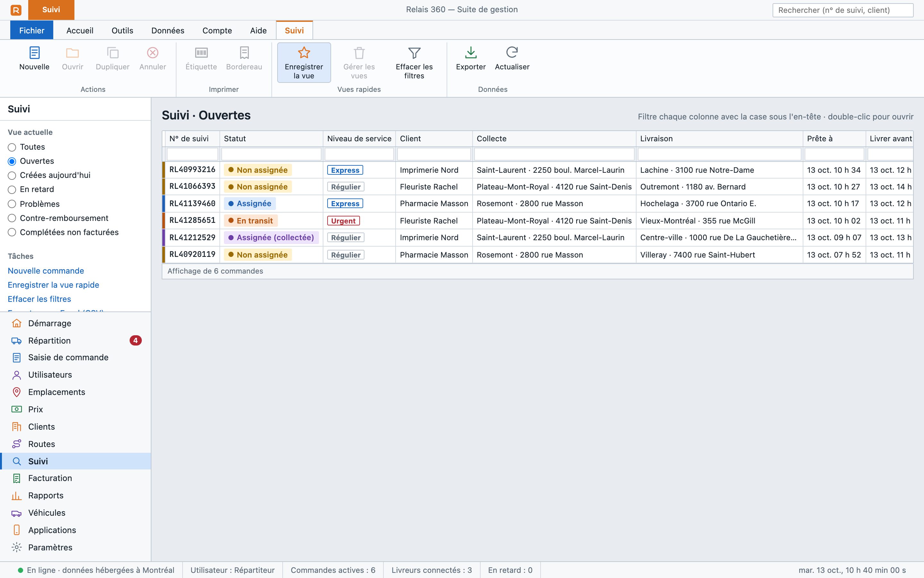Open Facturation module

(76, 478)
